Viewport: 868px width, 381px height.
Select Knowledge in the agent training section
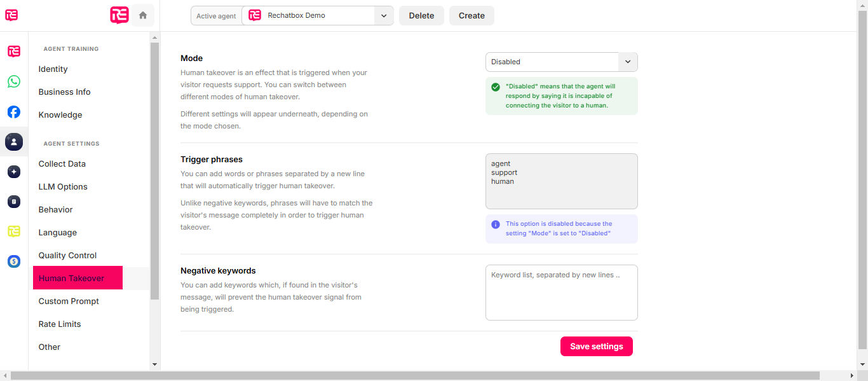tap(60, 115)
